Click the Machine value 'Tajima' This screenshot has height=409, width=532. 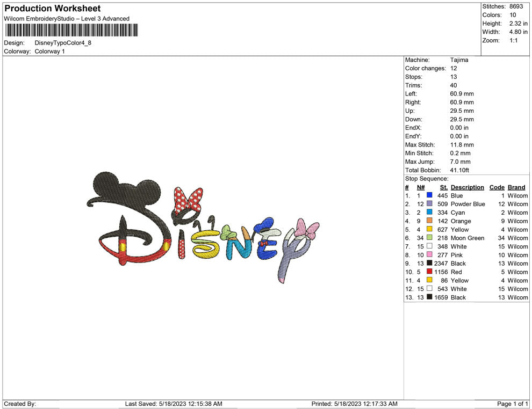[x=459, y=60]
